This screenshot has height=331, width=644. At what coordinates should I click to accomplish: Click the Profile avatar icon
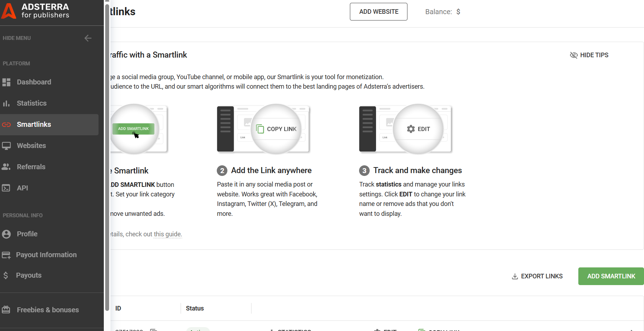6,234
